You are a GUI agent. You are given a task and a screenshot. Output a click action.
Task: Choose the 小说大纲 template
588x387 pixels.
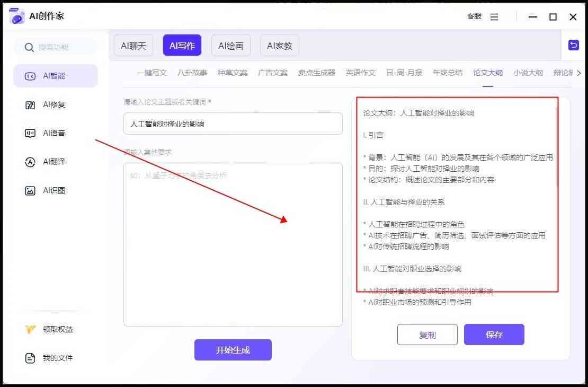[x=528, y=73]
